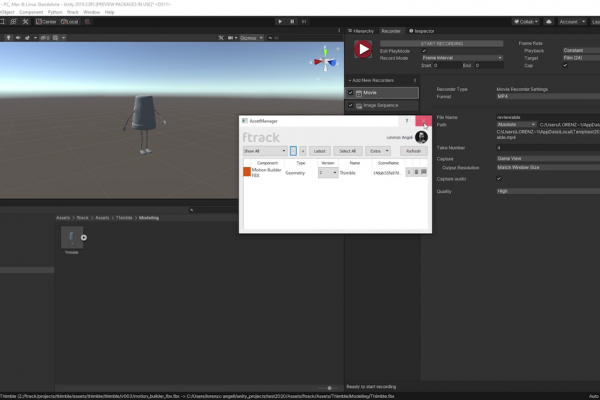Click the cloud services icon

549,21
